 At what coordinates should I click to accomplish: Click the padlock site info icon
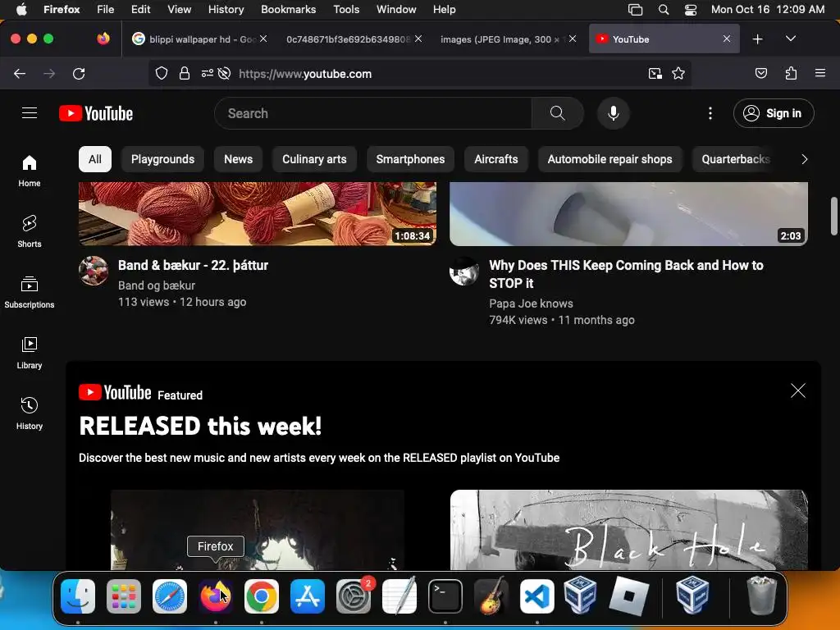[185, 73]
